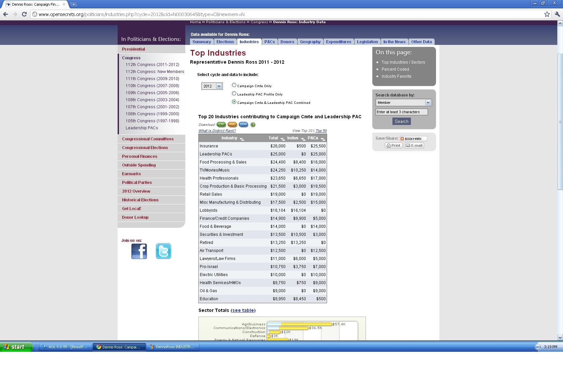This screenshot has width=563, height=392.
Task: Open the Donors tab
Action: tap(287, 42)
